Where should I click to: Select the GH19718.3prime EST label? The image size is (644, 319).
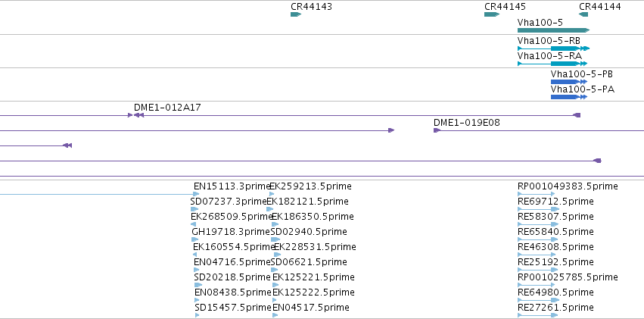(231, 232)
